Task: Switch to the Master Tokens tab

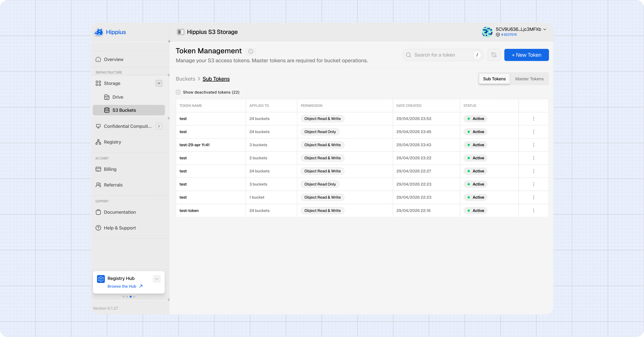Action: click(x=529, y=79)
